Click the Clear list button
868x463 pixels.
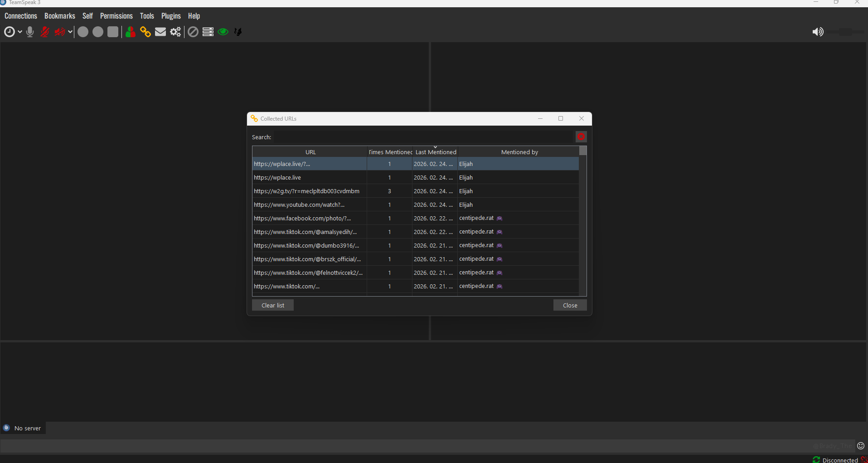pyautogui.click(x=273, y=305)
